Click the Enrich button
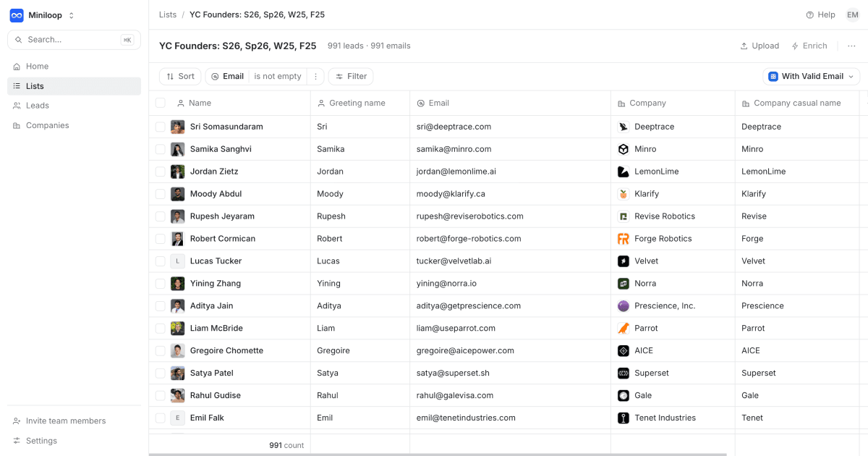Viewport: 868px width, 456px height. click(x=809, y=46)
